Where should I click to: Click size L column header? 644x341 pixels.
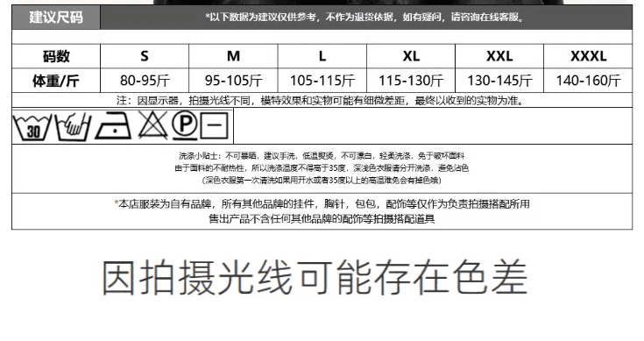322,56
